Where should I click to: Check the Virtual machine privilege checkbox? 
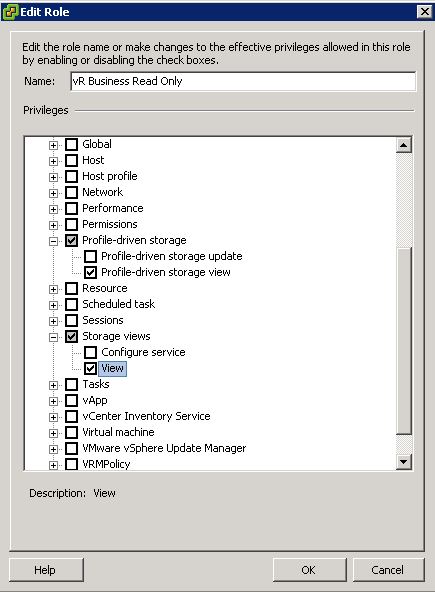click(x=71, y=432)
